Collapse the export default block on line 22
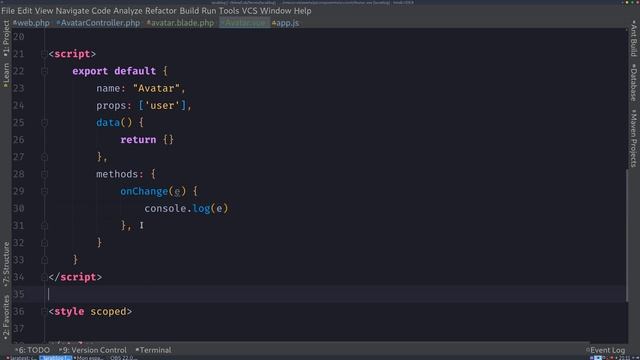This screenshot has height=360, width=640. (44, 71)
